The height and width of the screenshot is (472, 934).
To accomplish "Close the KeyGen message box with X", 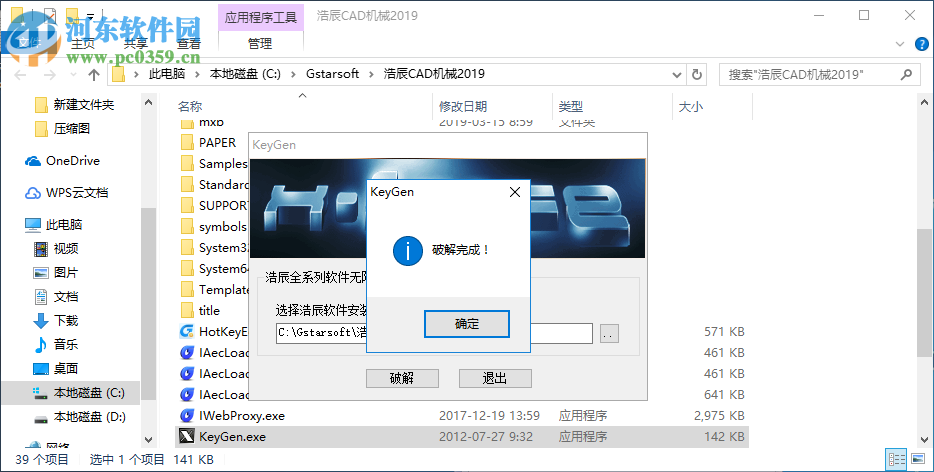I will [515, 192].
